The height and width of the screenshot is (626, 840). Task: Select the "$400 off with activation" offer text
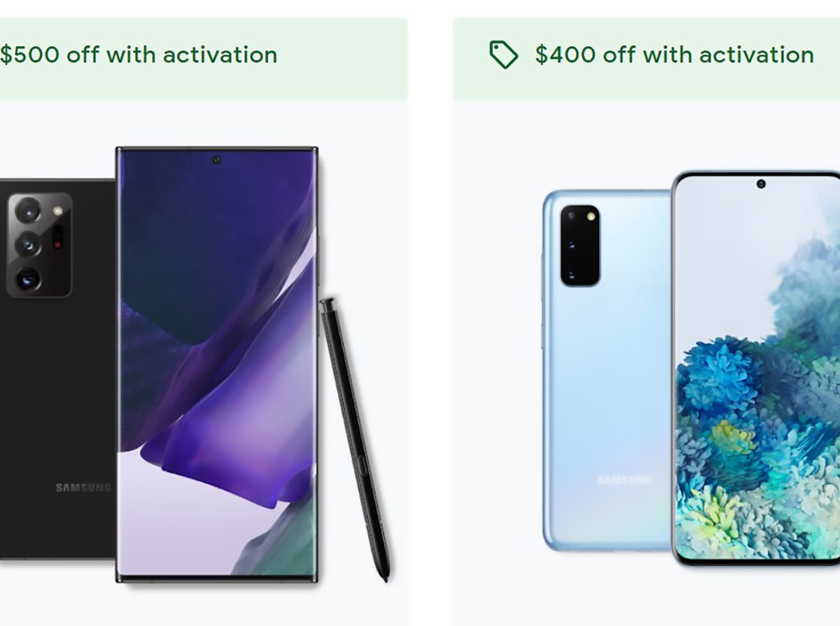[674, 55]
